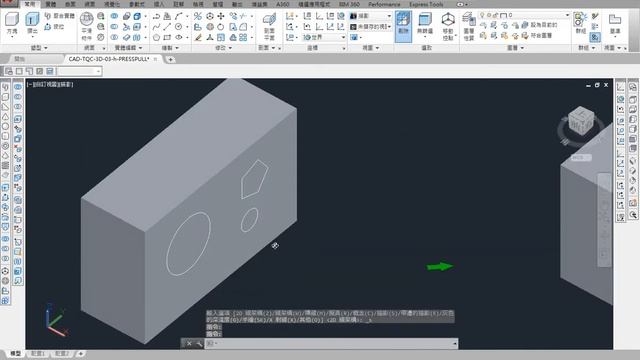Toggle the Culling (剔除) selection button

coord(403,26)
